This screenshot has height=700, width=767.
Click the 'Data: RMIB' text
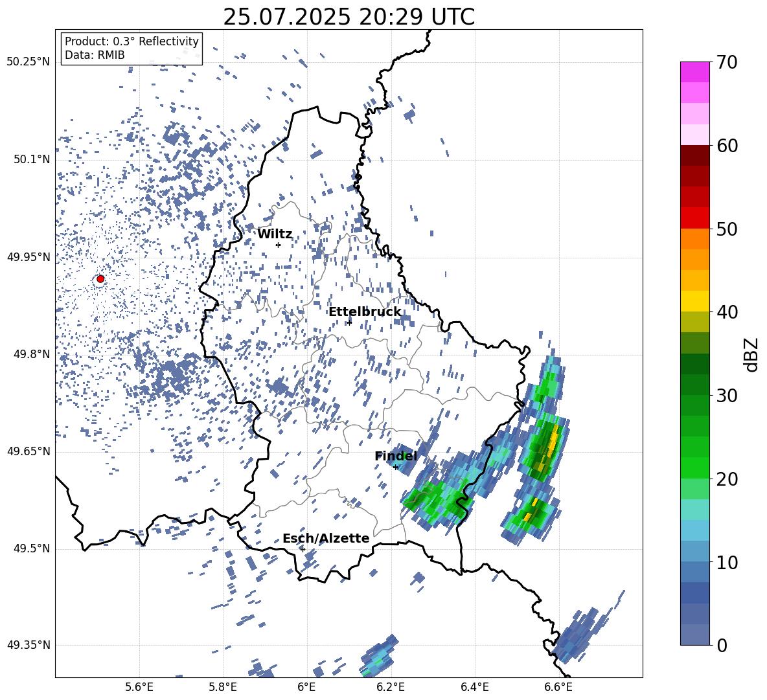pyautogui.click(x=95, y=55)
